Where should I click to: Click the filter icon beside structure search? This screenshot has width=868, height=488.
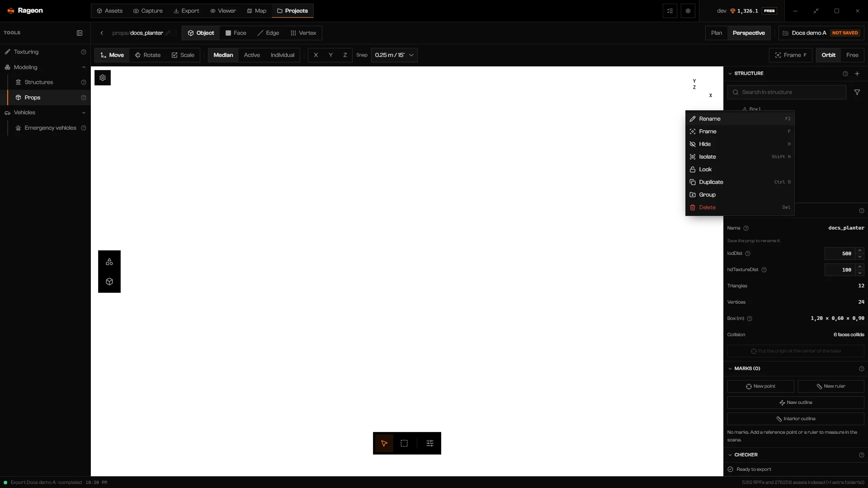857,92
